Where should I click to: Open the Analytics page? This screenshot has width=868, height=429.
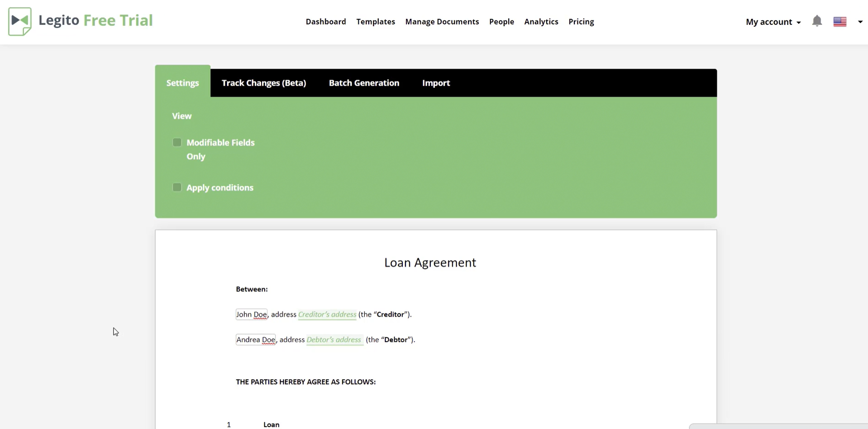tap(541, 22)
